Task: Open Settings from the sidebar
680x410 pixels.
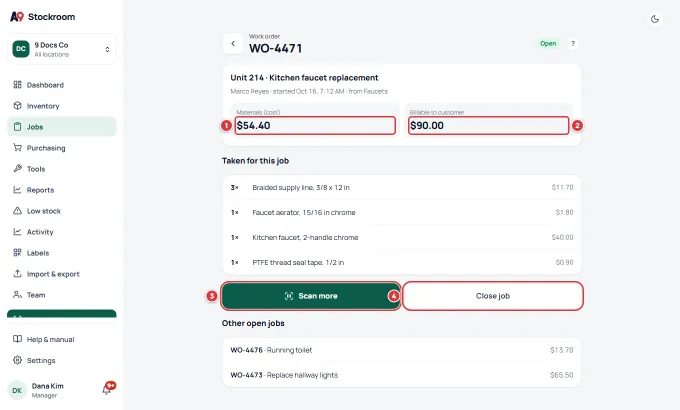Action: click(62, 361)
